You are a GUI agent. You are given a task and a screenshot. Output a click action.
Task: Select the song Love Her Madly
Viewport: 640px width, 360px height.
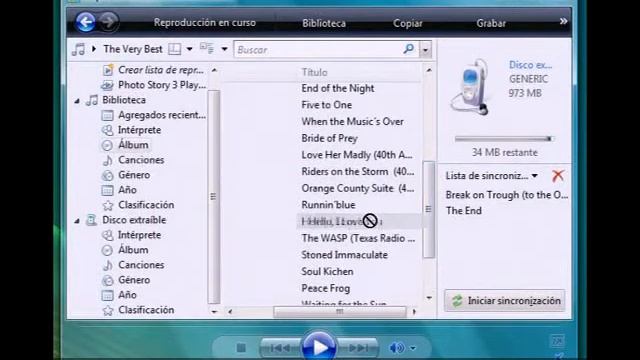[357, 155]
